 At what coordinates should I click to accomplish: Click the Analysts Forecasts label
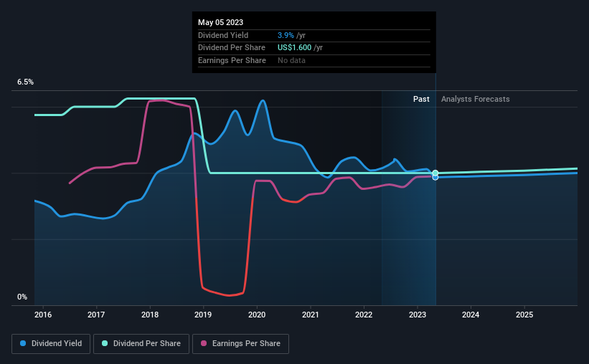click(475, 99)
